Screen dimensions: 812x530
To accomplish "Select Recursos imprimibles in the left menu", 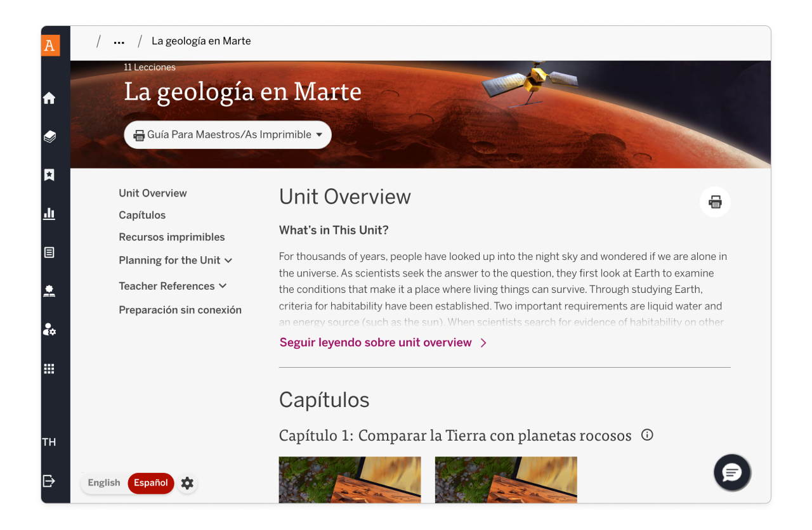I will pyautogui.click(x=171, y=236).
